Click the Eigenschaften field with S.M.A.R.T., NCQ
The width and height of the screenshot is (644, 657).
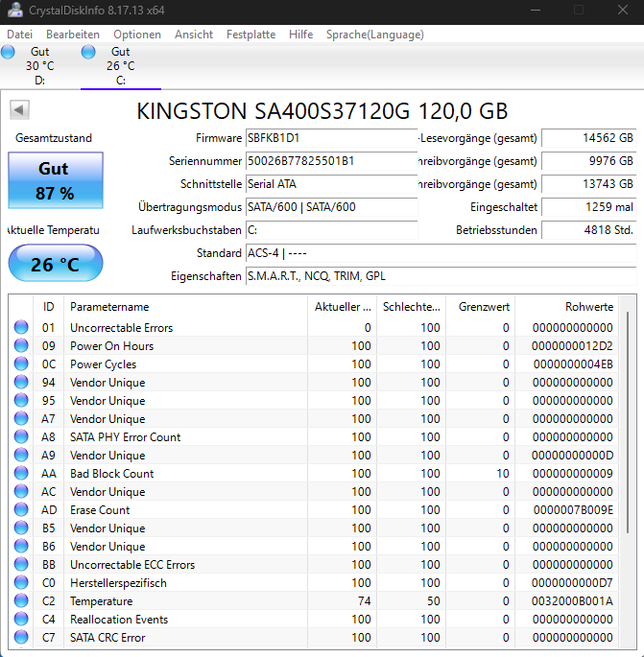pos(441,276)
